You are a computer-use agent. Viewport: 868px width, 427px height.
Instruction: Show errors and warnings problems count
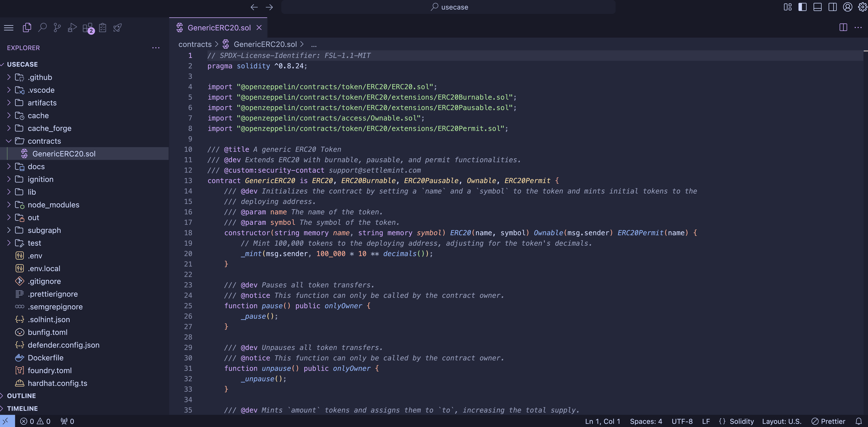35,422
